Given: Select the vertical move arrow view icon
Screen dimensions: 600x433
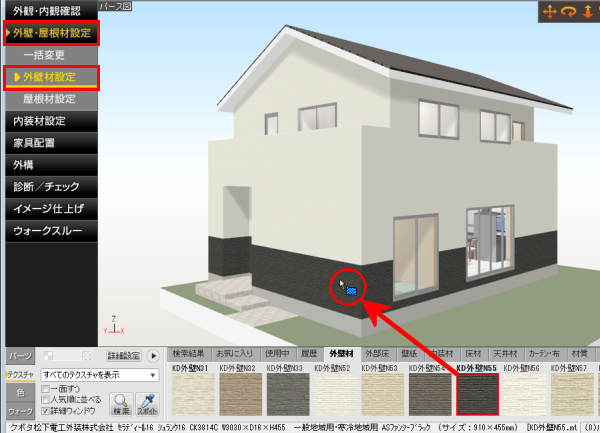Looking at the screenshot, I should point(588,11).
